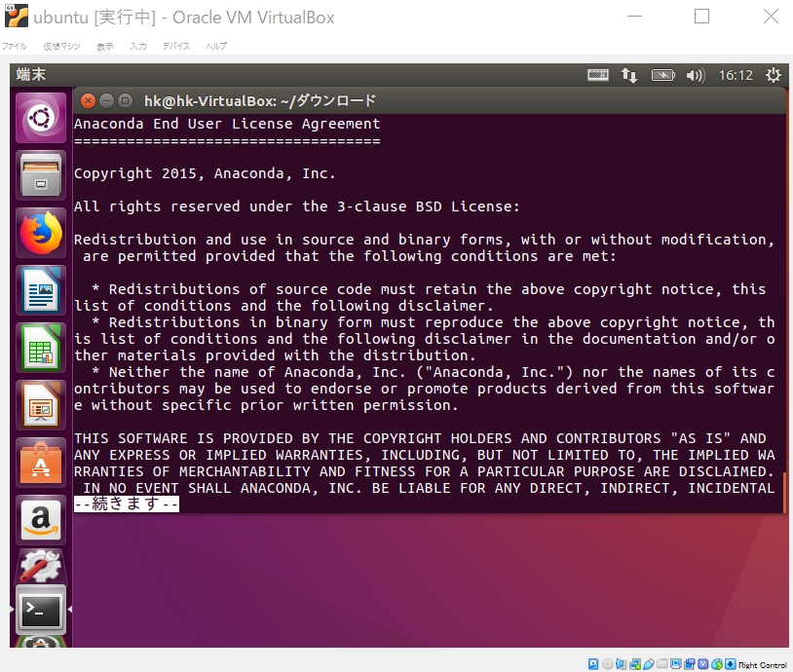The height and width of the screenshot is (672, 793).
Task: Open the 仮想マシン menu
Action: pos(61,46)
